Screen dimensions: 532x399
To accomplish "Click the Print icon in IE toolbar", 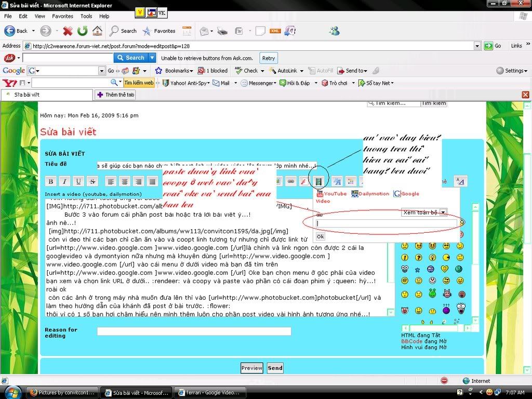I will pos(222,31).
